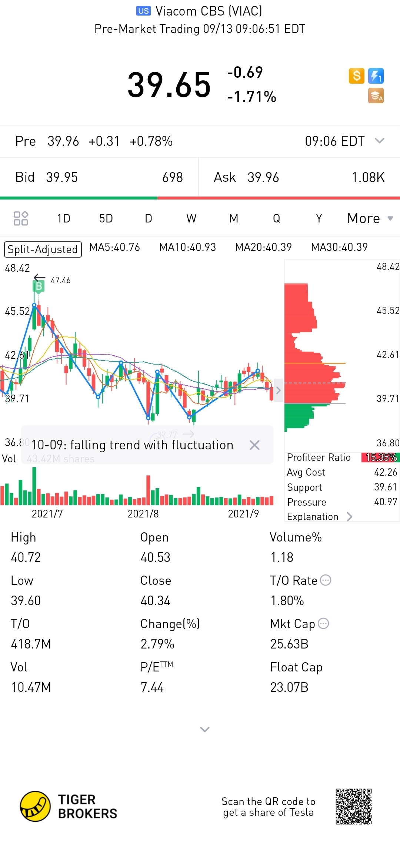Expand the pre-market time dropdown

coord(380,141)
